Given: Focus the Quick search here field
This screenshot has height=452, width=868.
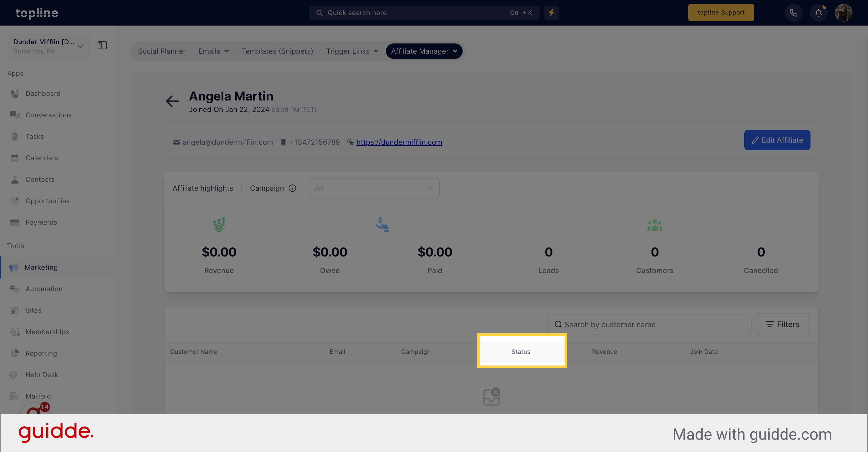Looking at the screenshot, I should [x=424, y=13].
